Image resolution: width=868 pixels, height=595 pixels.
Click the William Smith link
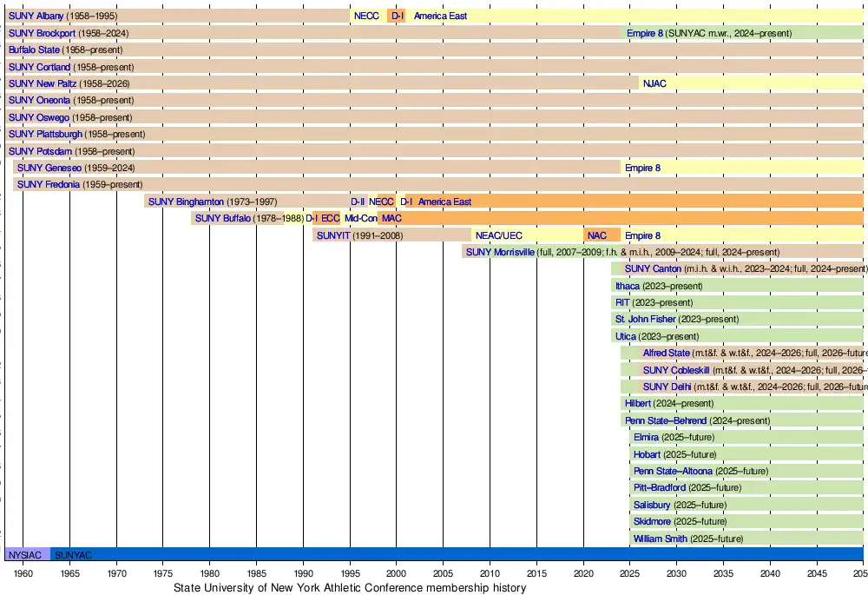tap(660, 539)
